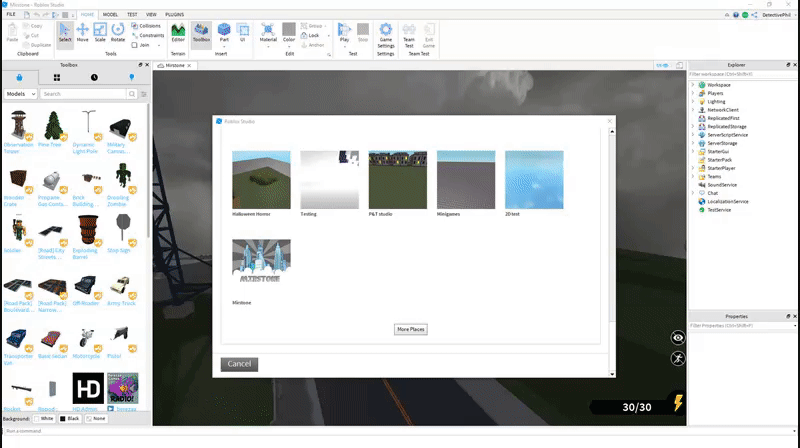Click the Run a command bar
800x448 pixels.
(398, 431)
